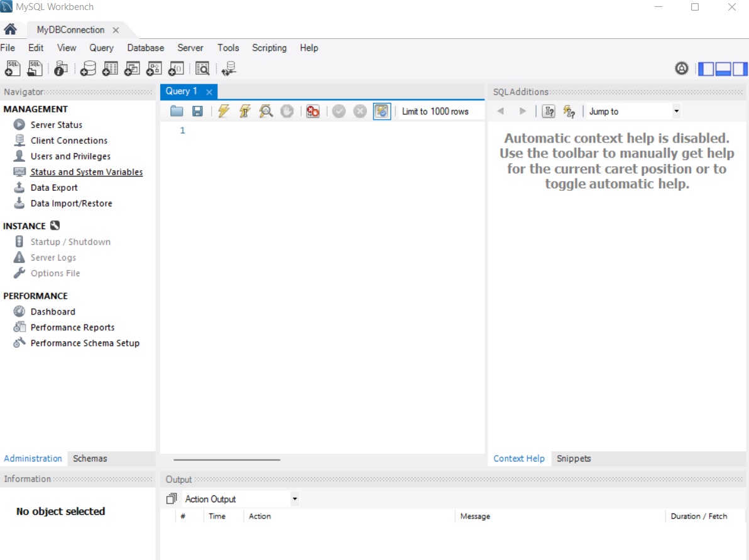The width and height of the screenshot is (749, 560).
Task: Close the Query 1 tab
Action: coord(209,92)
